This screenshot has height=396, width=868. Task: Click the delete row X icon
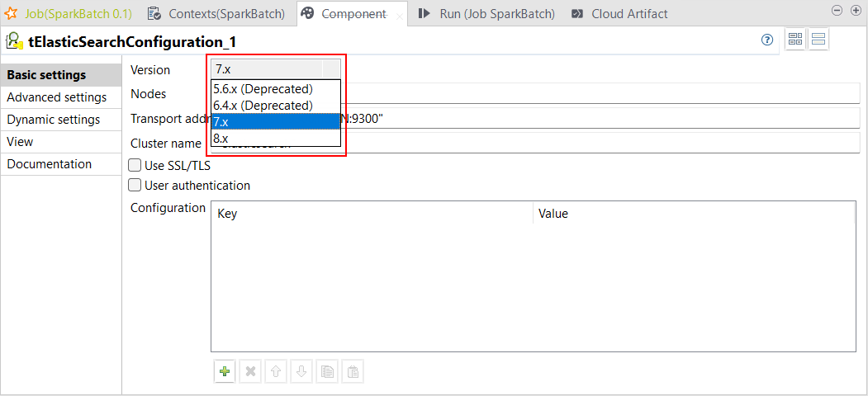point(250,372)
